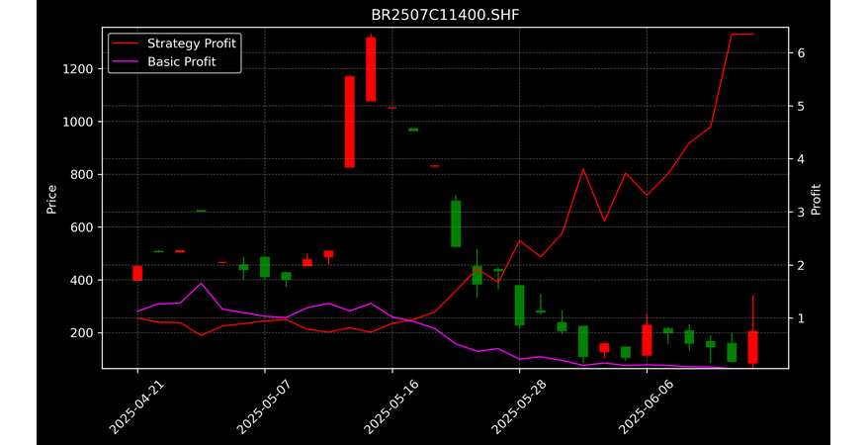Click the profit tick label 5

(801, 106)
